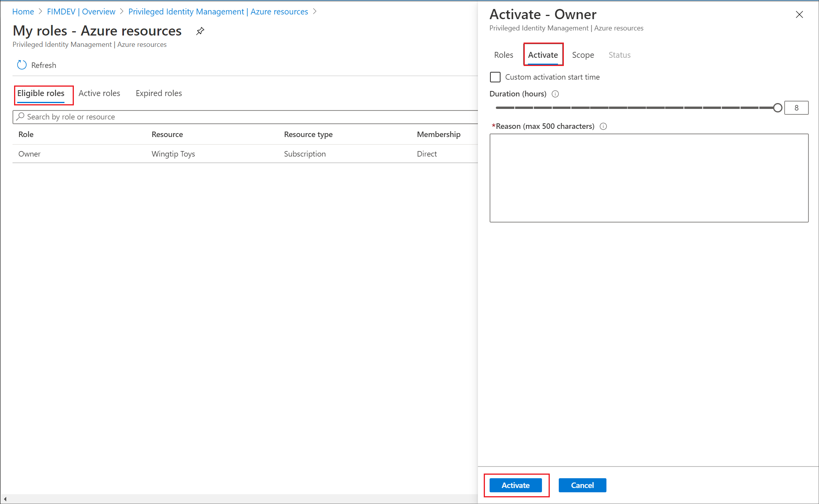Switch to the Active roles tab

99,93
